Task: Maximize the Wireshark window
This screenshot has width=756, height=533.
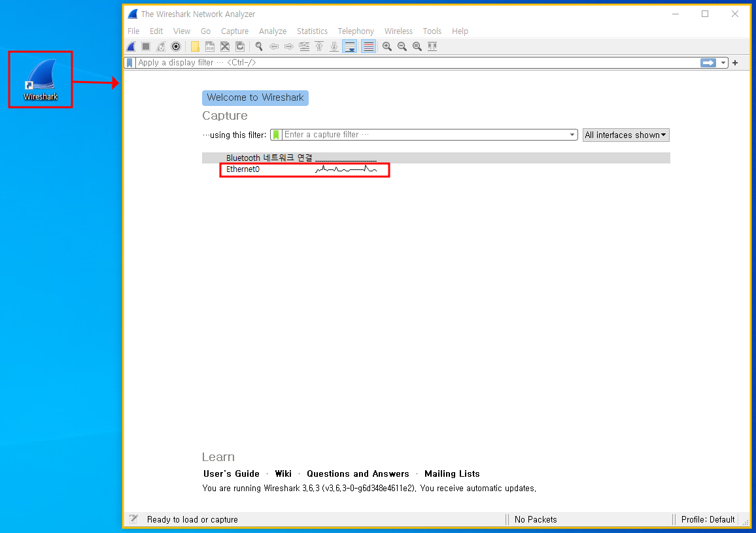Action: pyautogui.click(x=705, y=14)
